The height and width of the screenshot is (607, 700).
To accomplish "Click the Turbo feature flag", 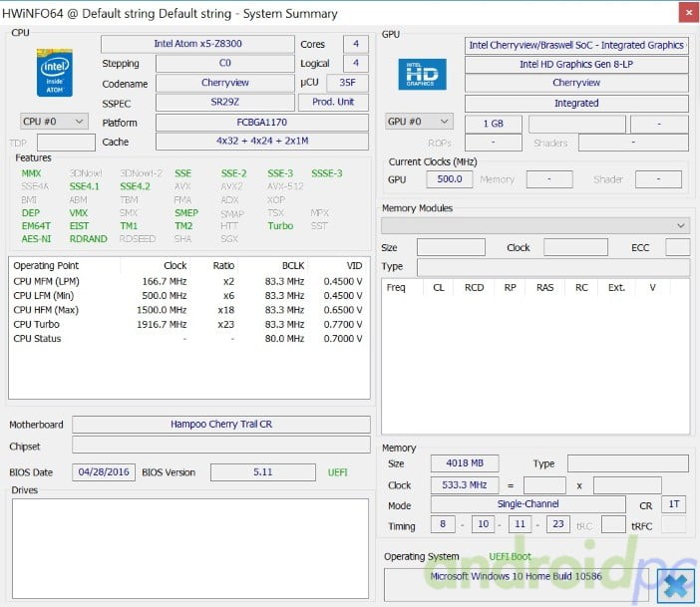I will [280, 226].
